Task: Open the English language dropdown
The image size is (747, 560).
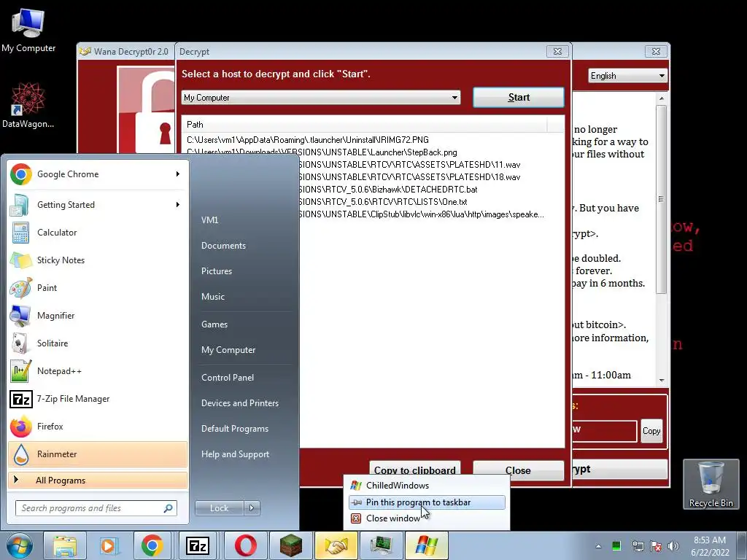Action: (627, 76)
